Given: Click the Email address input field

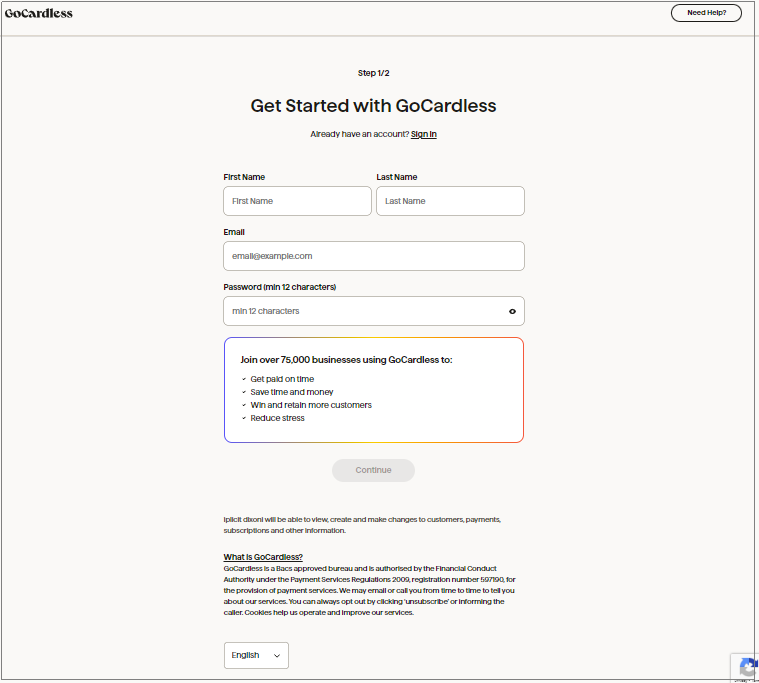Looking at the screenshot, I should pyautogui.click(x=373, y=256).
